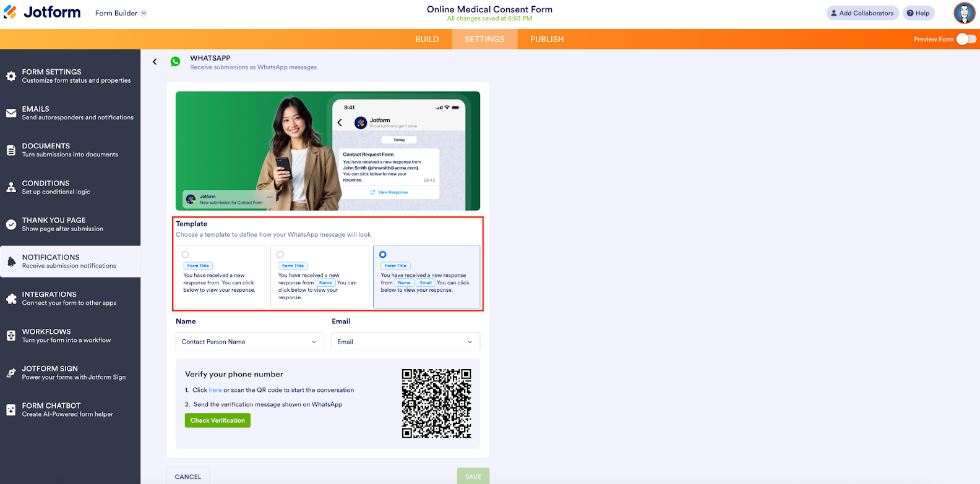The height and width of the screenshot is (484, 980).
Task: Click the Form Builder dropdown chevron
Action: tap(144, 13)
